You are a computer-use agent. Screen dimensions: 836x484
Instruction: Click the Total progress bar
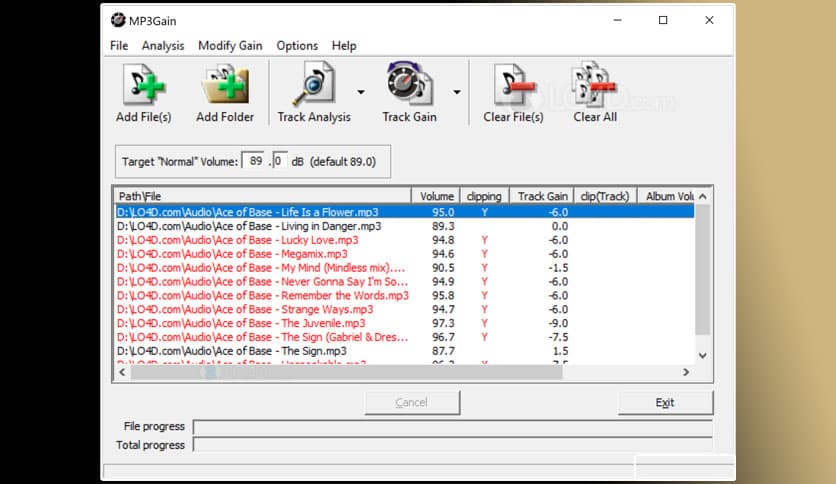click(453, 445)
